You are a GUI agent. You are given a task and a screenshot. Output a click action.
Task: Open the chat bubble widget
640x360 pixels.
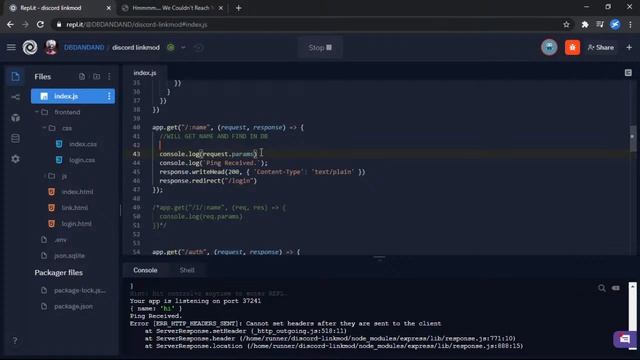[x=624, y=339]
